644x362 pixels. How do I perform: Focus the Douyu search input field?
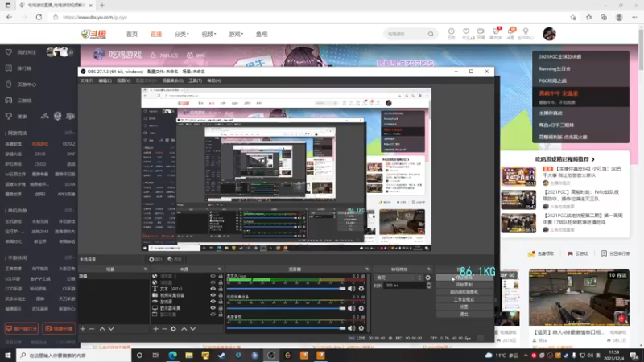coord(405,34)
